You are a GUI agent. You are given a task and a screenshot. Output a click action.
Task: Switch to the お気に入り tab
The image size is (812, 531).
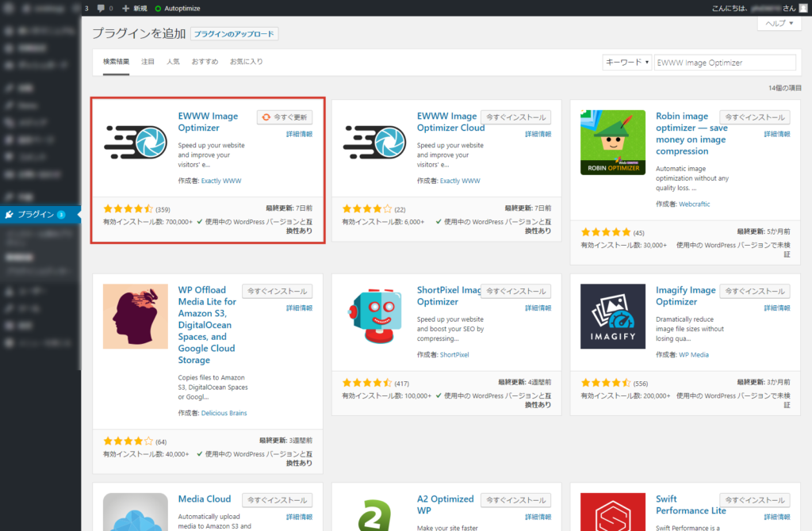[247, 62]
